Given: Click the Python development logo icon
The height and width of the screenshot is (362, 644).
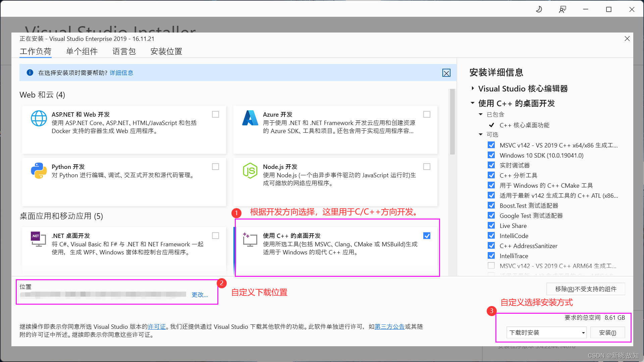Looking at the screenshot, I should [x=39, y=171].
